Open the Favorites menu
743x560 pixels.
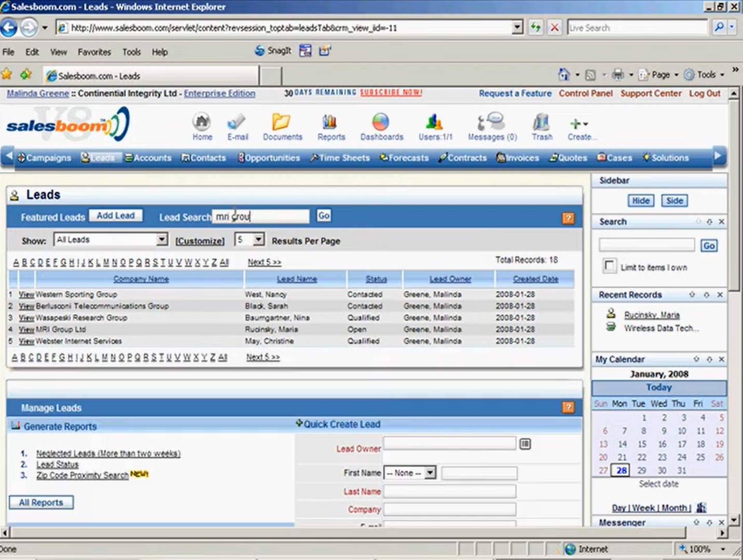(94, 52)
